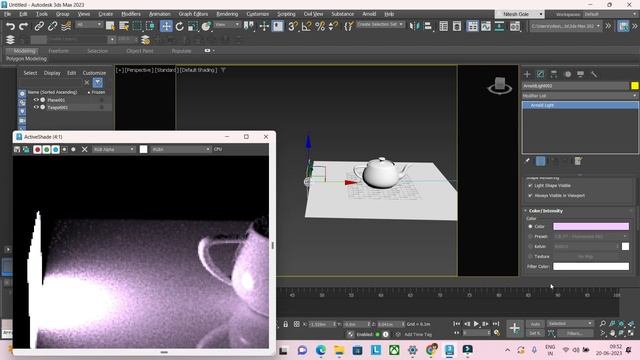Toggle Light Shape Visible checkbox

tap(530, 185)
